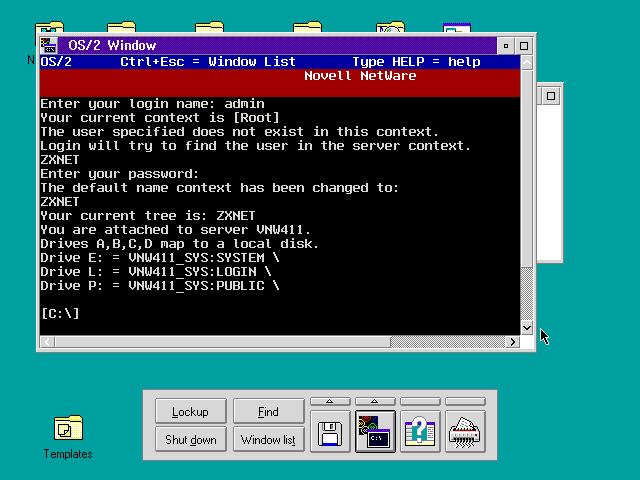
Task: Select the Templates folder icon on desktop
Action: coord(68,428)
